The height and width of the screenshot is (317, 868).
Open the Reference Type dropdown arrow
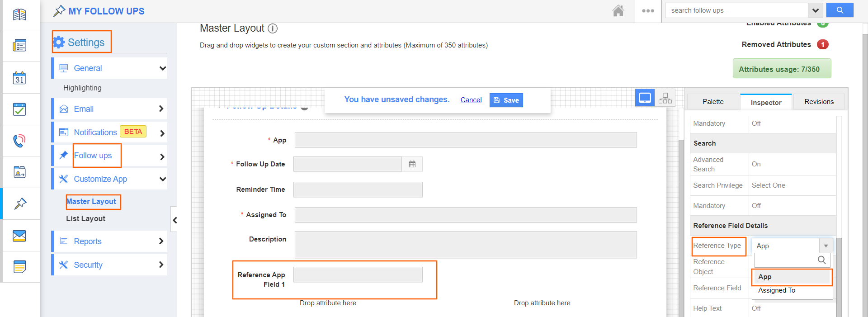coord(826,246)
